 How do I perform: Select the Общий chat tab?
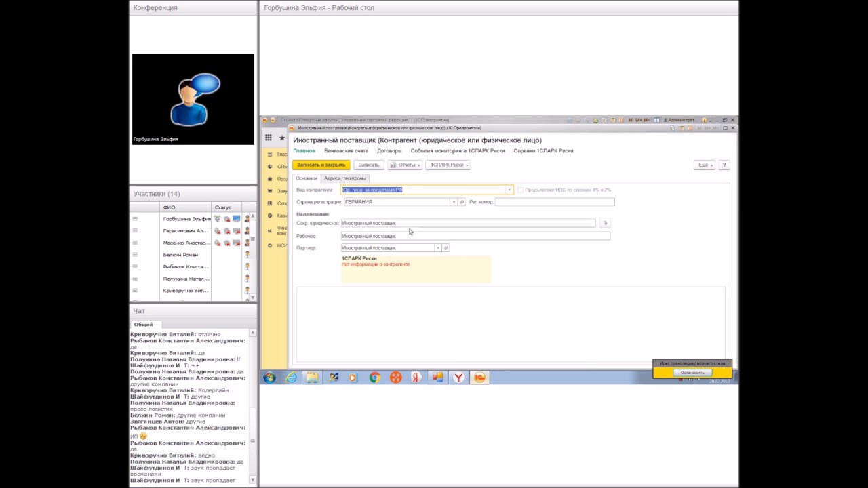[143, 325]
